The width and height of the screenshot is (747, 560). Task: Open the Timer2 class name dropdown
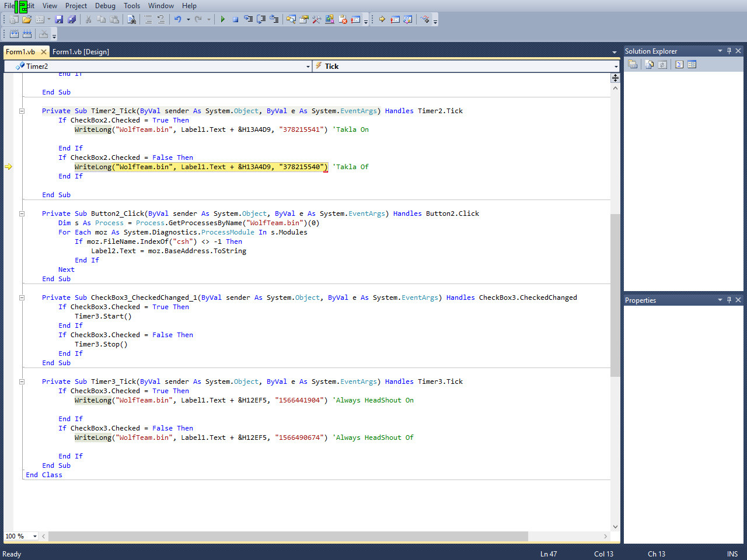(x=308, y=66)
